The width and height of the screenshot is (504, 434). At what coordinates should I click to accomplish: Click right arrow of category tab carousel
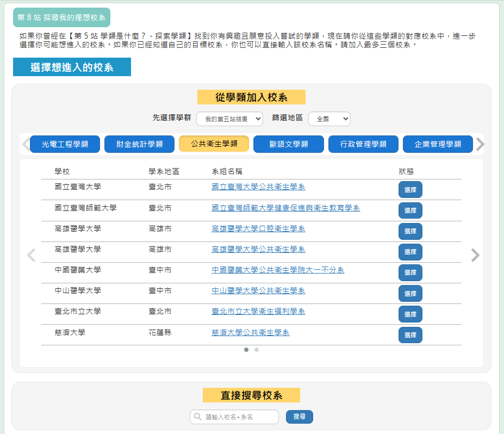pyautogui.click(x=480, y=144)
